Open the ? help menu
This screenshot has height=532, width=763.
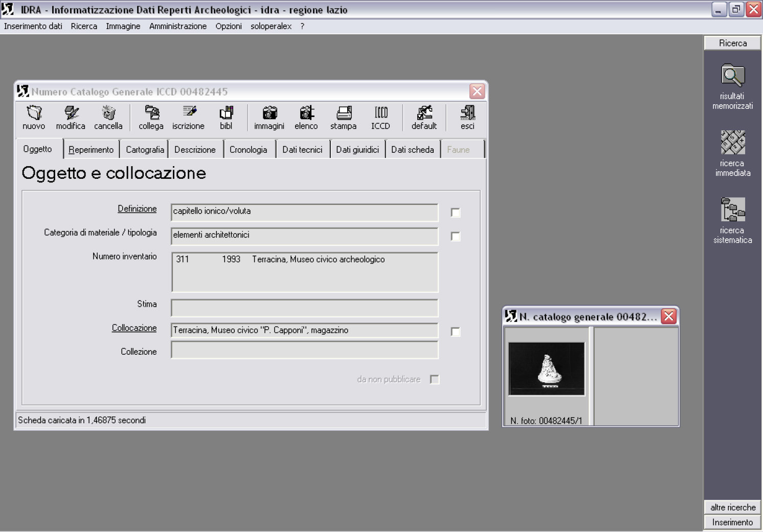(x=302, y=26)
